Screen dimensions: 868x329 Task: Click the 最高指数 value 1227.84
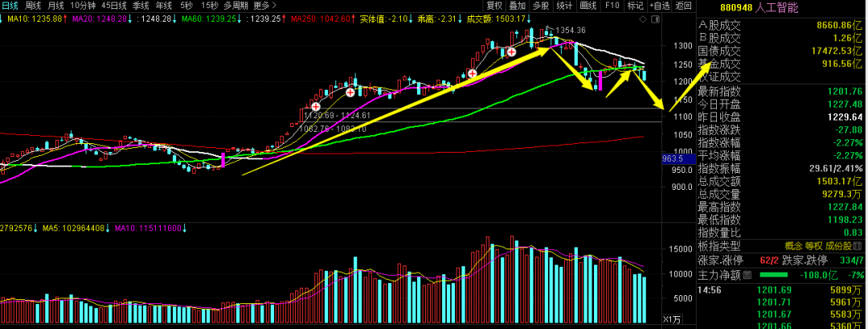coord(845,208)
